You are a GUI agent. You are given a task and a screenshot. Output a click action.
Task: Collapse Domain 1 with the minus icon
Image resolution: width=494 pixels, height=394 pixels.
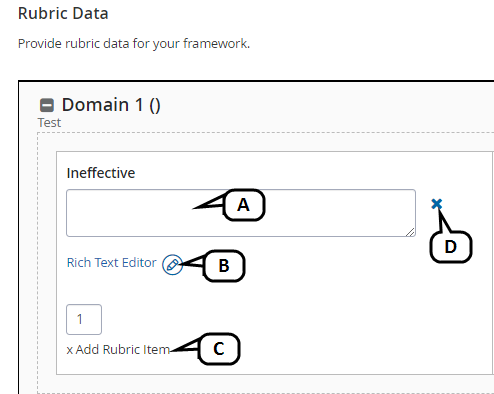coord(47,105)
